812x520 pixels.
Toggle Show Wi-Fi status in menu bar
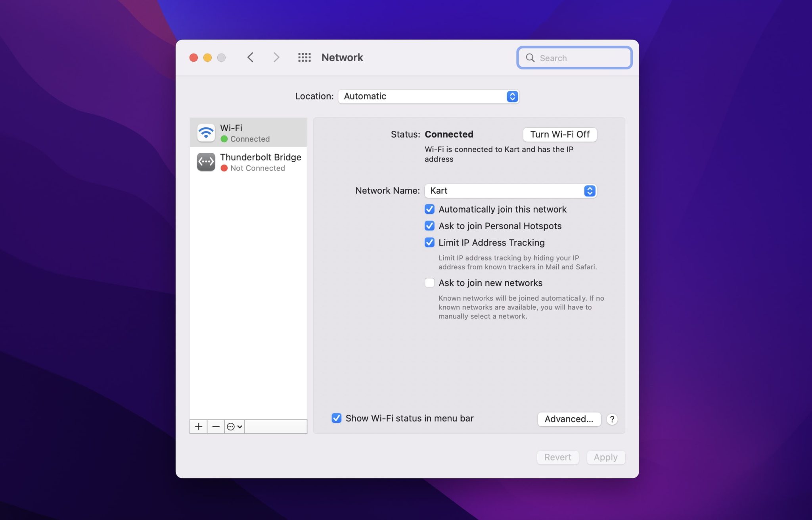[x=335, y=419]
